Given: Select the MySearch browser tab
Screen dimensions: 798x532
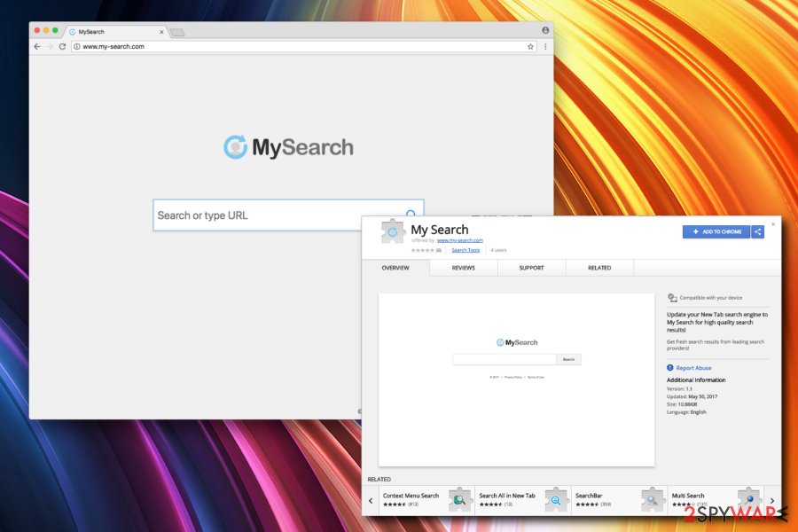Looking at the screenshot, I should 115,32.
